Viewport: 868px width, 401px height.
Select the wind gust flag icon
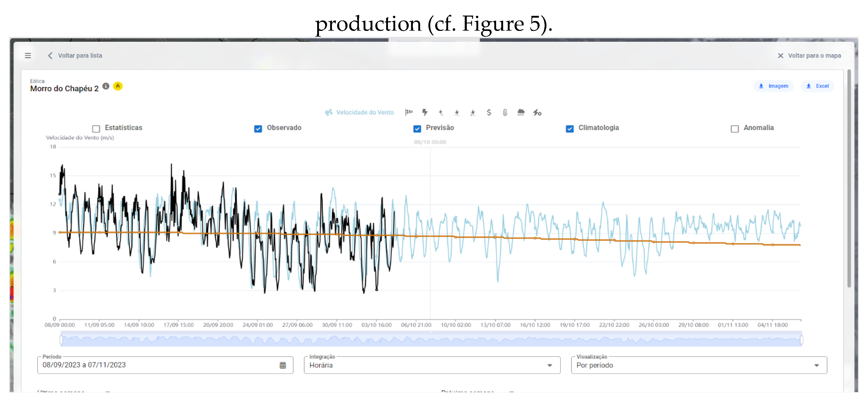point(409,112)
